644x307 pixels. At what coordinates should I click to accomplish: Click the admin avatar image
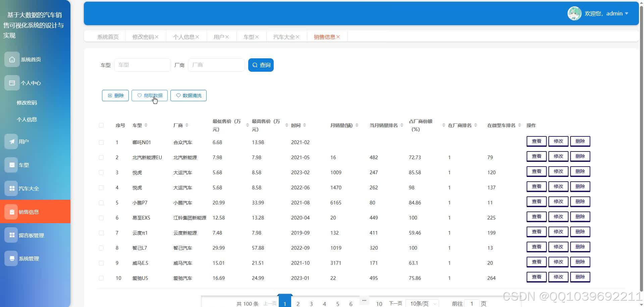point(574,13)
